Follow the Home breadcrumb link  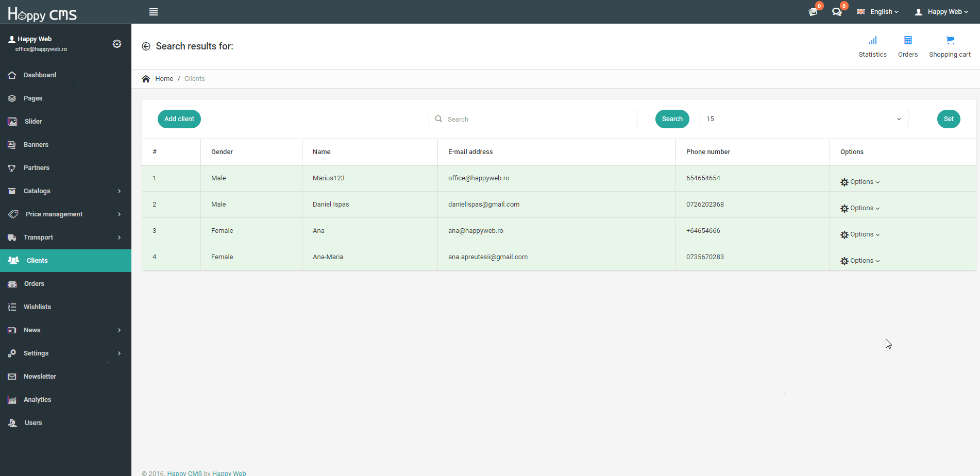click(164, 79)
